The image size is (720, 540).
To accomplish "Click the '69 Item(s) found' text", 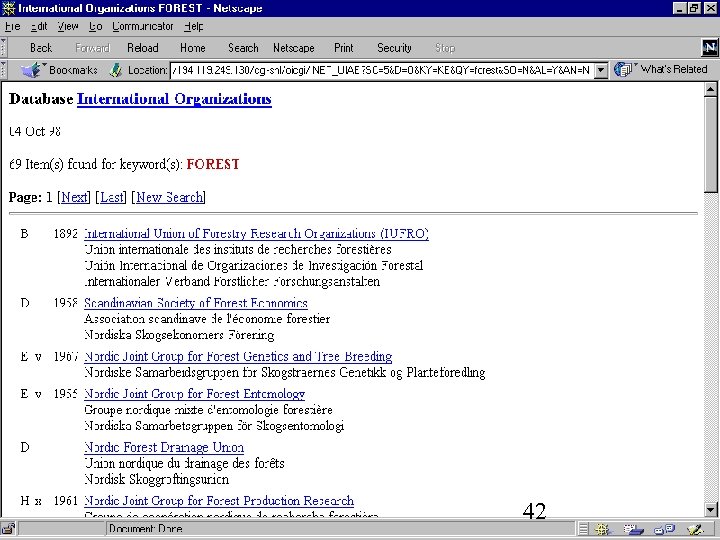I will pyautogui.click(x=96, y=164).
